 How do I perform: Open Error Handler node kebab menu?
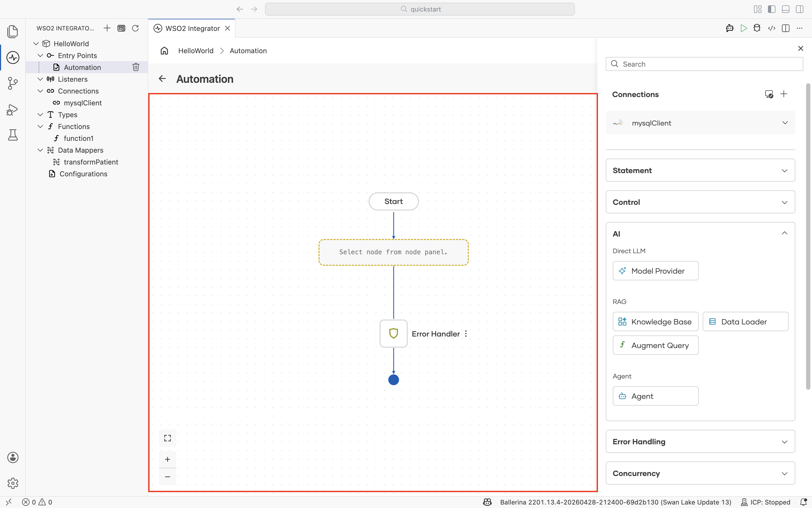pyautogui.click(x=466, y=334)
